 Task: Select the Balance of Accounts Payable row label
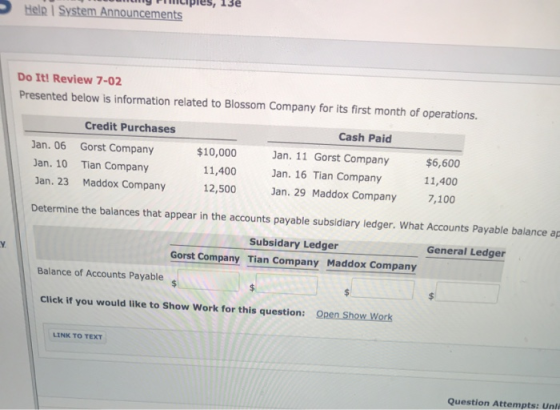(x=100, y=274)
